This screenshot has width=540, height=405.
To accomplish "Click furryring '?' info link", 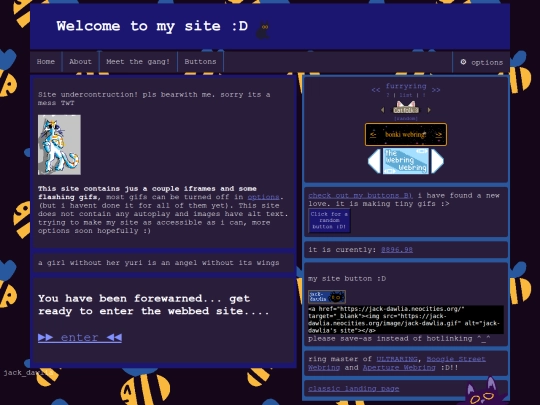I will 388,95.
